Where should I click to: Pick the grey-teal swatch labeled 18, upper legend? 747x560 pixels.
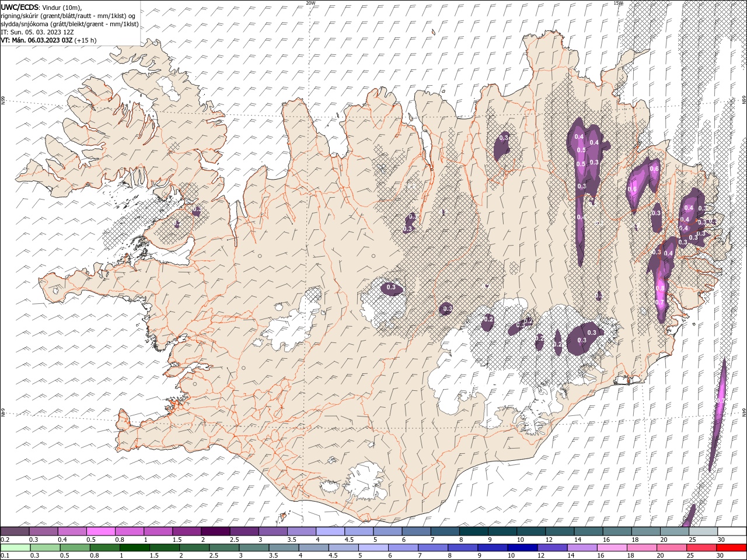pyautogui.click(x=645, y=531)
